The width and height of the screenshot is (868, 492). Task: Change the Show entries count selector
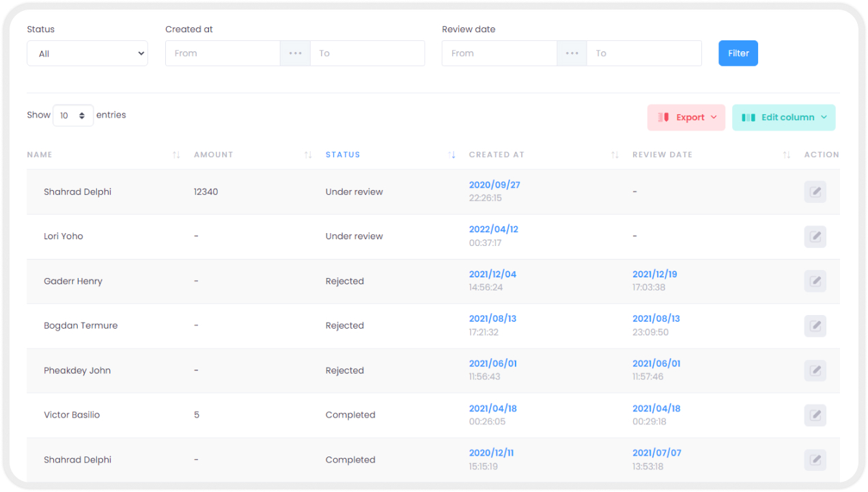(x=73, y=115)
